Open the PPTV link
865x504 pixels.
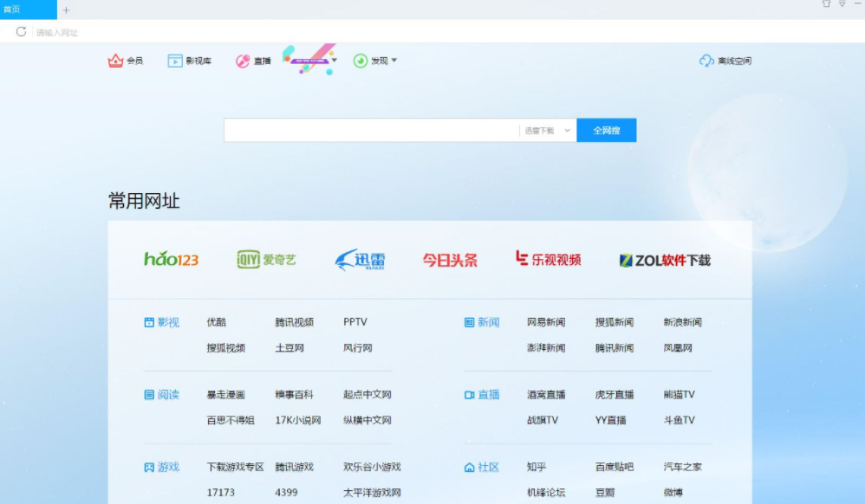tap(354, 322)
